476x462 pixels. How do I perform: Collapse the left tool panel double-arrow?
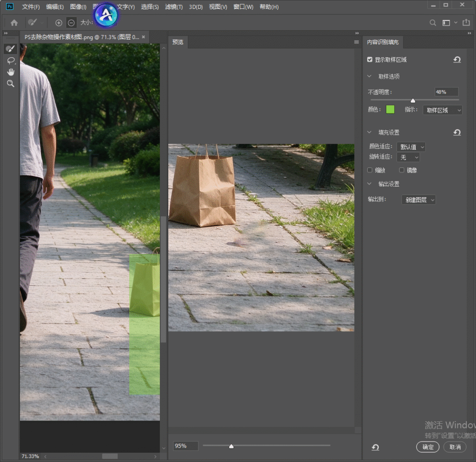(6, 33)
